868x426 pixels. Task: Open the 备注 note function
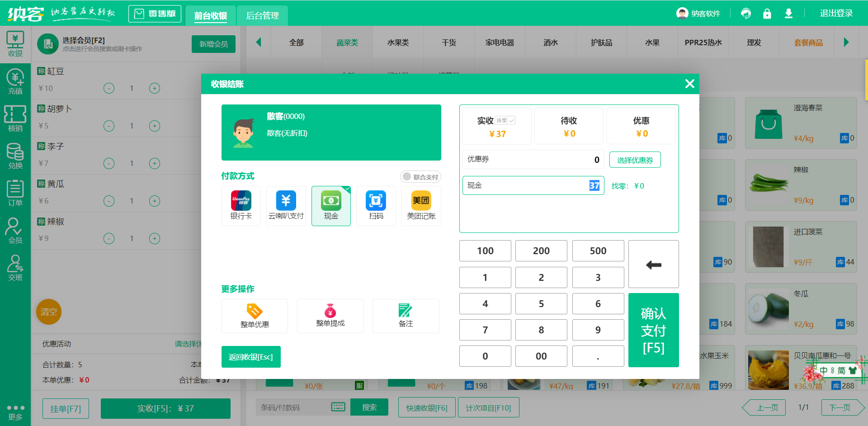[x=406, y=316]
